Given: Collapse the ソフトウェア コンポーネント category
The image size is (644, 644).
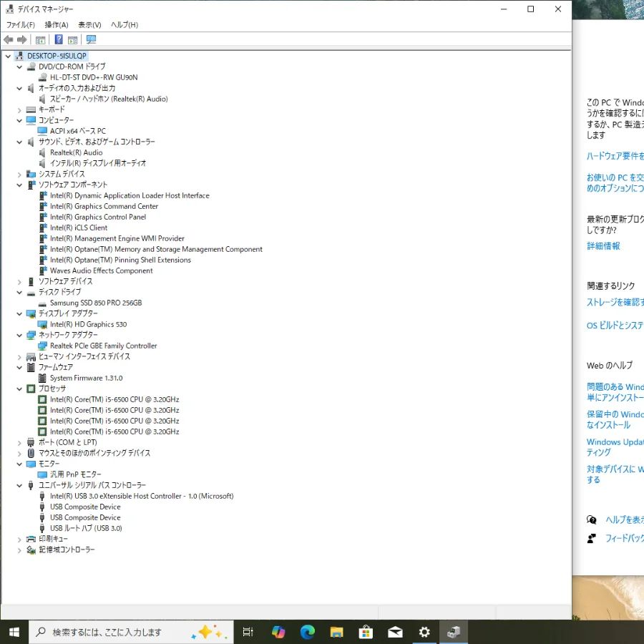Looking at the screenshot, I should [x=19, y=185].
